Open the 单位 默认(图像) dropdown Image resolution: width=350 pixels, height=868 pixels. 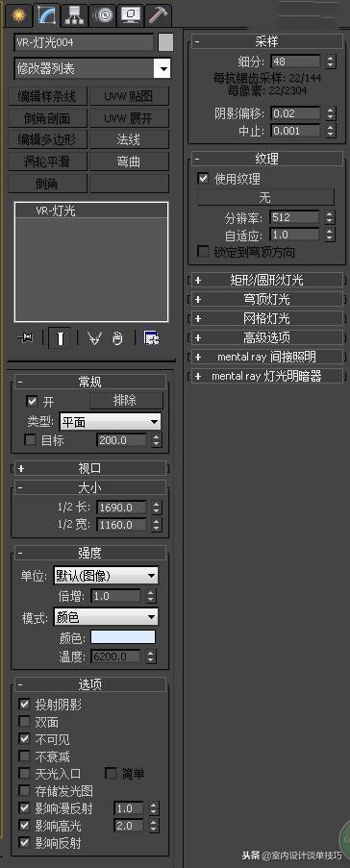(x=105, y=576)
